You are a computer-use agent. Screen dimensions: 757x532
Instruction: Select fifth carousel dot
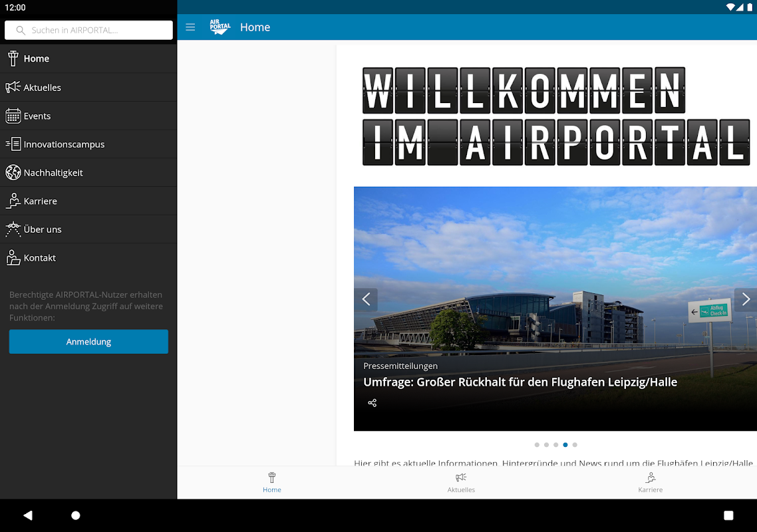(575, 445)
